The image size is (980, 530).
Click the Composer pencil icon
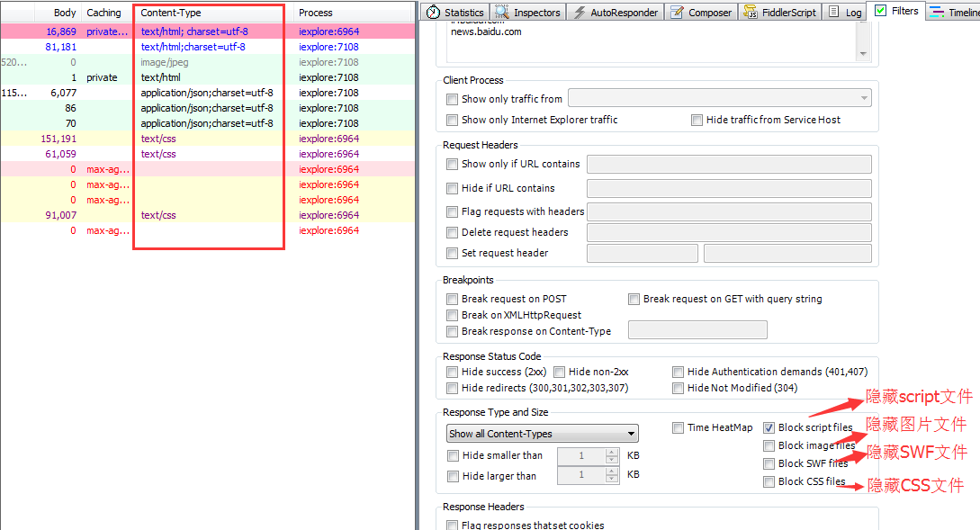coord(677,12)
